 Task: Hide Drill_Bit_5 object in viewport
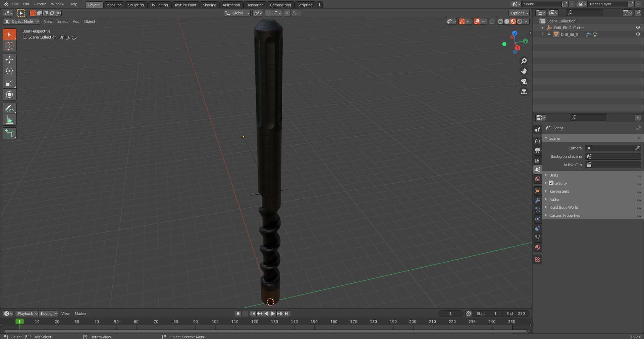point(638,34)
